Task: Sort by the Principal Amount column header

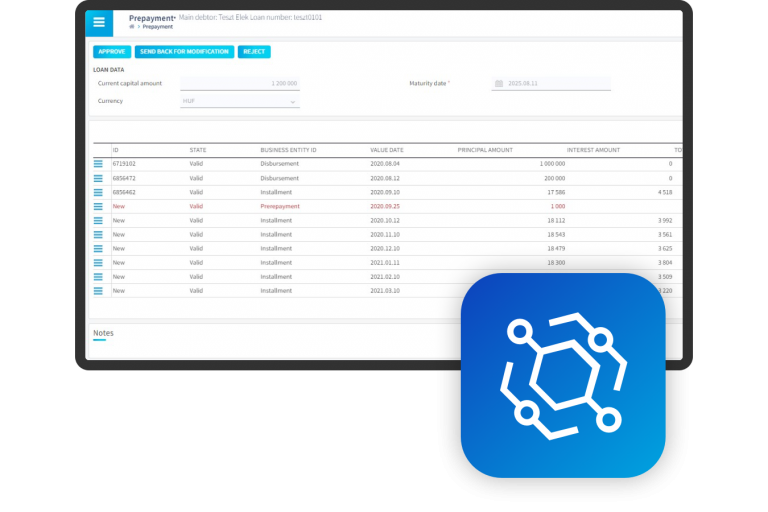Action: pyautogui.click(x=485, y=150)
